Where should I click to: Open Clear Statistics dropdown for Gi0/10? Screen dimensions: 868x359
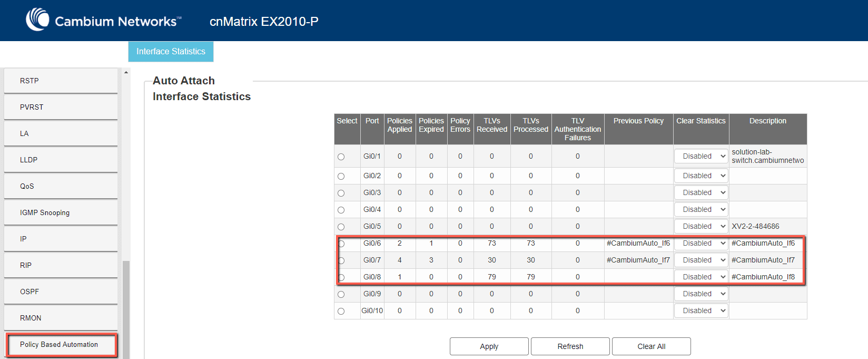[x=701, y=311]
